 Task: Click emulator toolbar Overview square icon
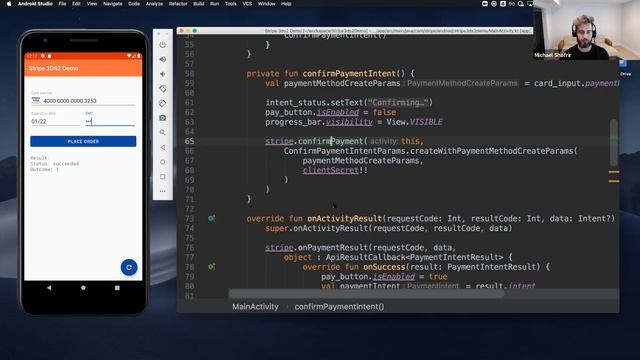162,177
